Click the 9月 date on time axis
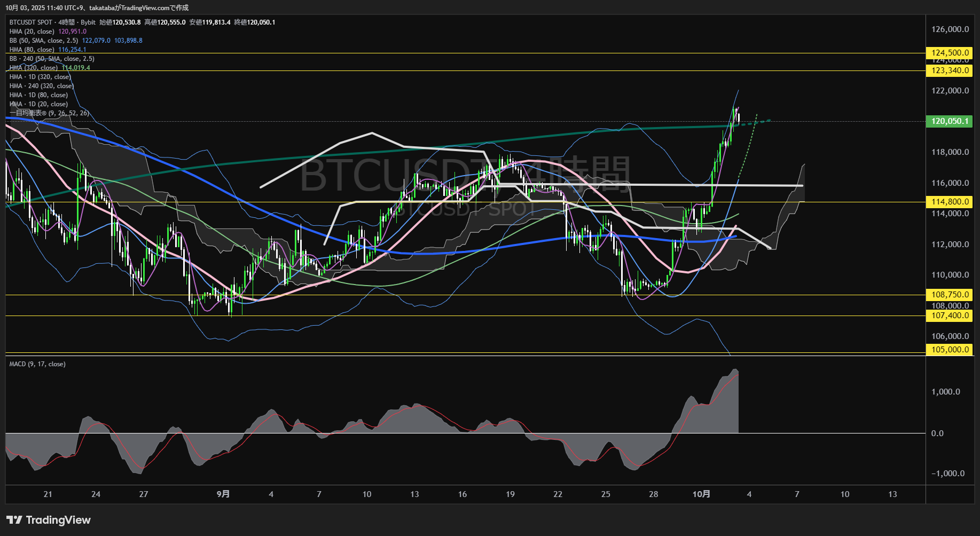This screenshot has height=536, width=980. coord(223,494)
